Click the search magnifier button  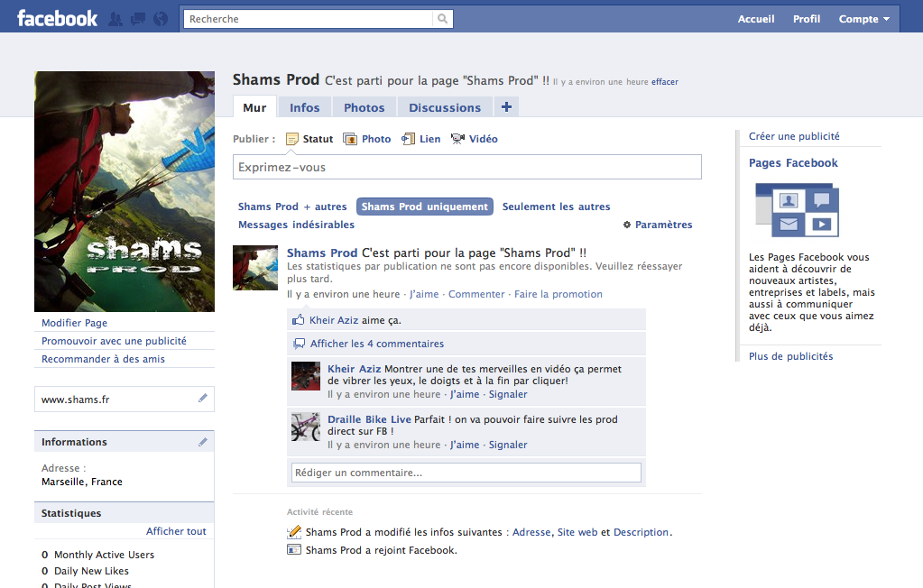click(442, 19)
